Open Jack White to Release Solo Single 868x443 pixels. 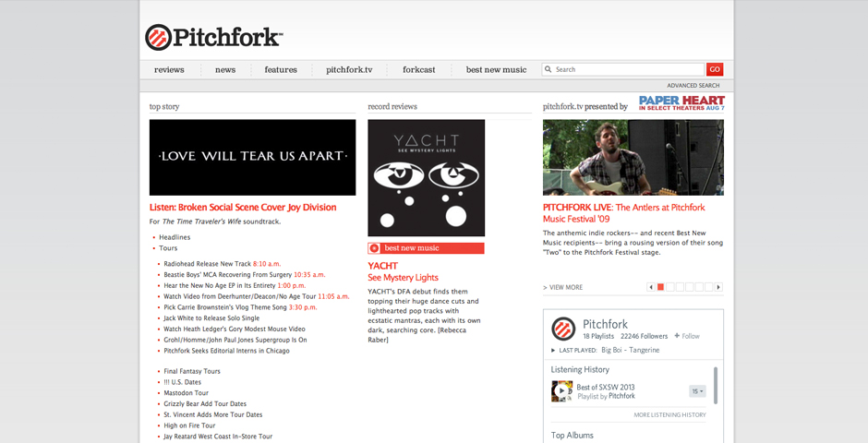click(211, 318)
